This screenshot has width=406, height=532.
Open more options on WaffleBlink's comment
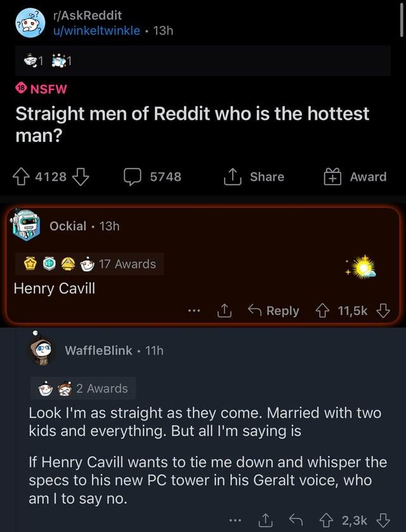coord(236,520)
